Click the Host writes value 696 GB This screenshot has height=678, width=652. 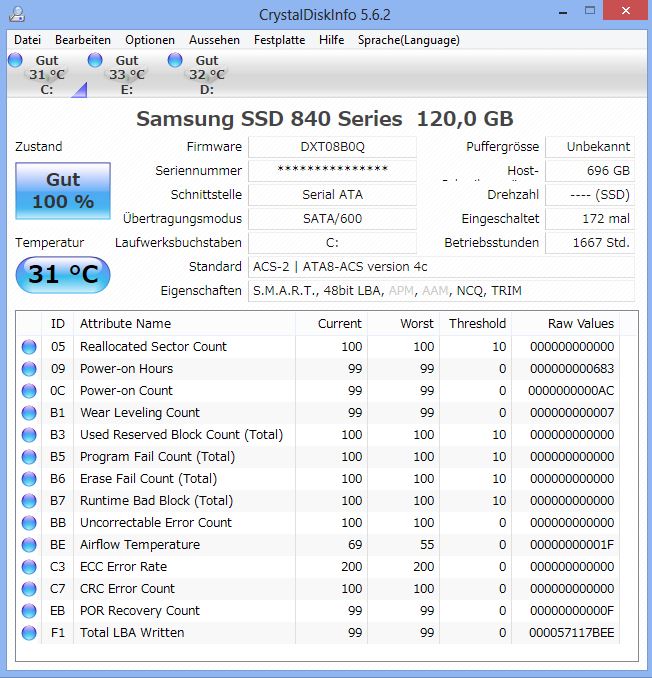click(x=590, y=171)
